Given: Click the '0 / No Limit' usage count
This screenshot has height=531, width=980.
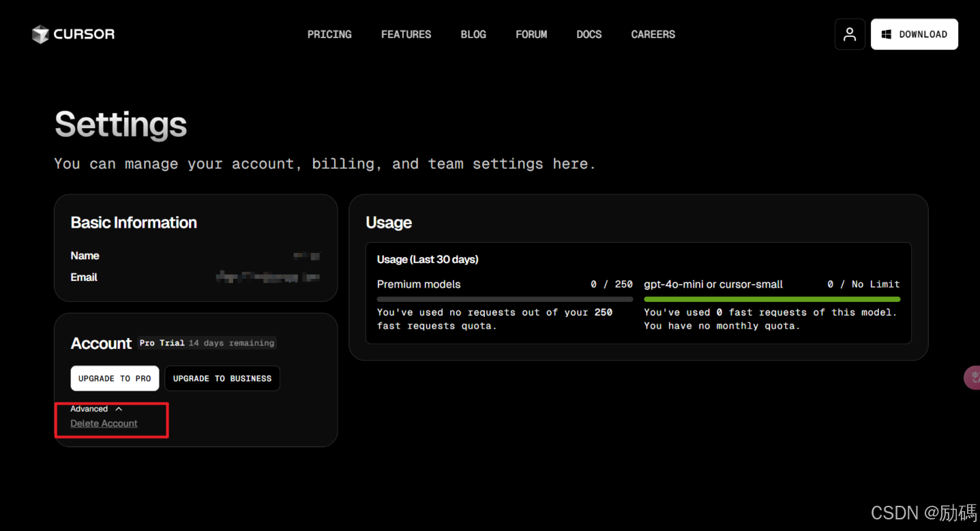Looking at the screenshot, I should pyautogui.click(x=863, y=284).
